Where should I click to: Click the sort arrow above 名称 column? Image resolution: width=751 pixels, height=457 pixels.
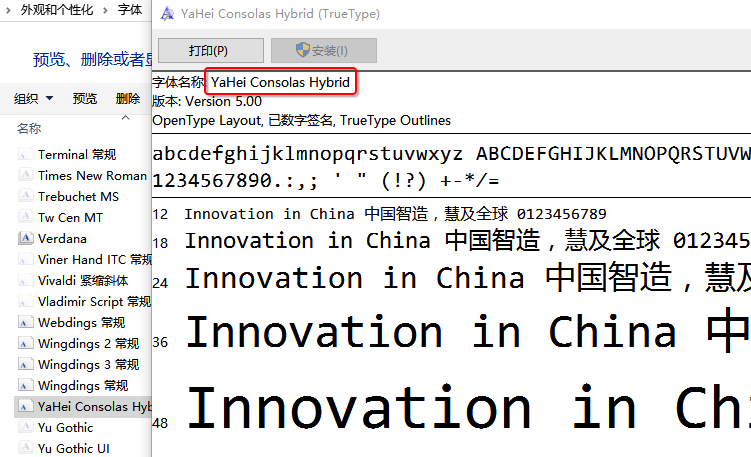(x=125, y=117)
